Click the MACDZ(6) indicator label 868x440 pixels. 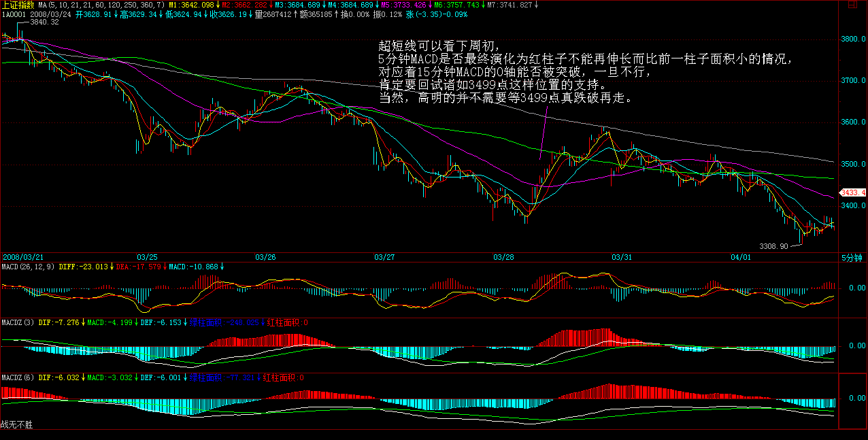click(x=17, y=377)
